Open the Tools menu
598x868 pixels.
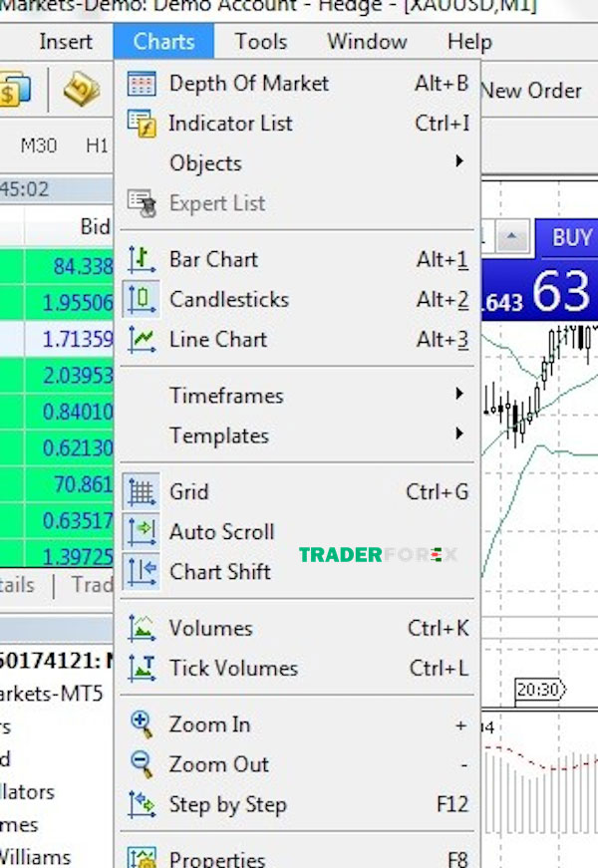(x=261, y=42)
